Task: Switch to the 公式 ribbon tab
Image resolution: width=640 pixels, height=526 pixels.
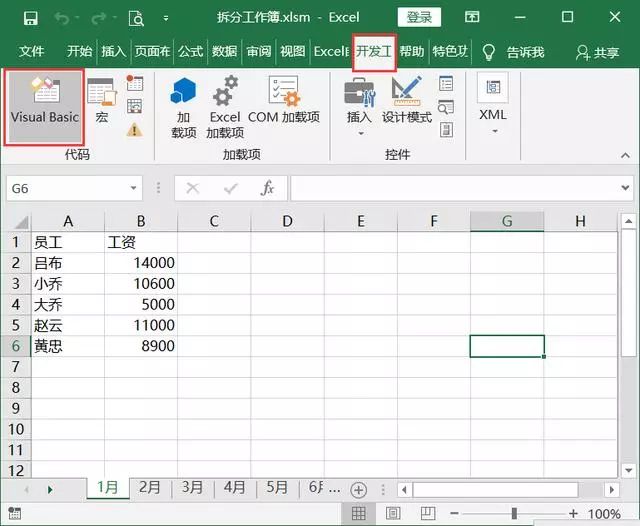Action: 190,51
